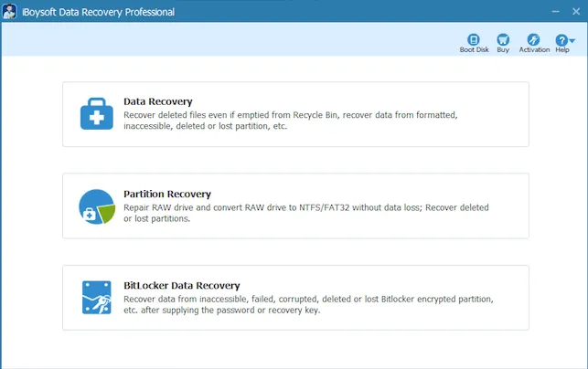Click the Partition Recovery pie chart icon
Screen dimensions: 588x369
[96, 206]
